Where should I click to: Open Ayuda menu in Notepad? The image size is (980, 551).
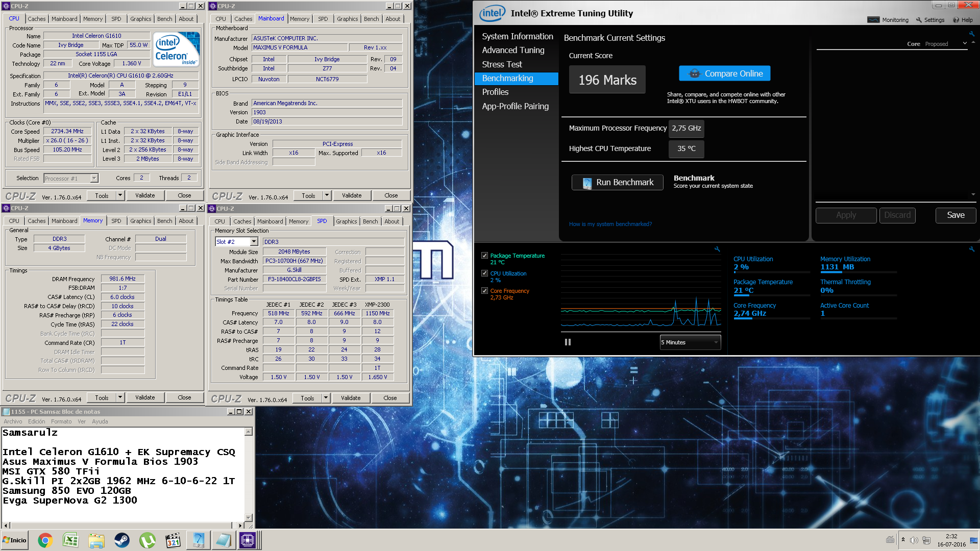pyautogui.click(x=100, y=421)
